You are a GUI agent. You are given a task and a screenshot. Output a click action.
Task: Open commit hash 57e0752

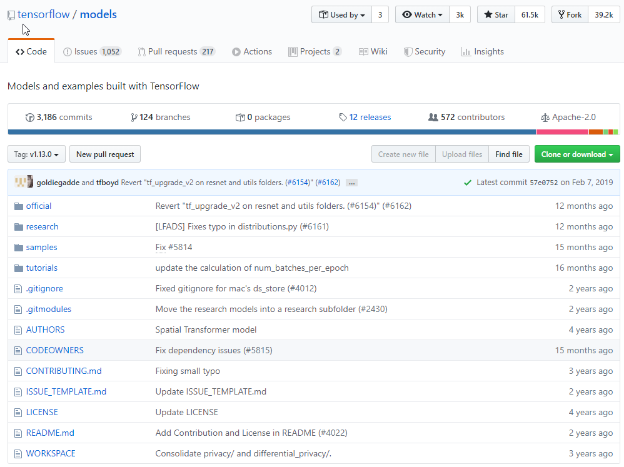pyautogui.click(x=544, y=183)
